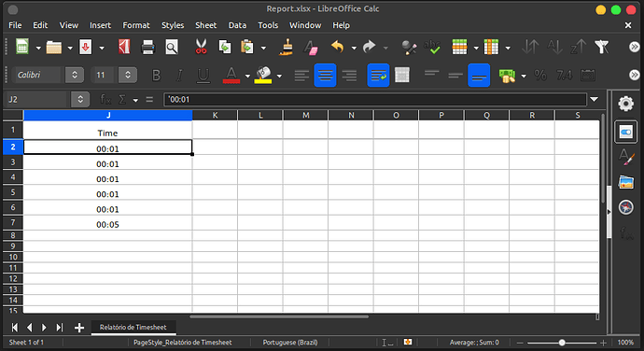
Task: Click the add new sheet plus button
Action: [x=79, y=328]
